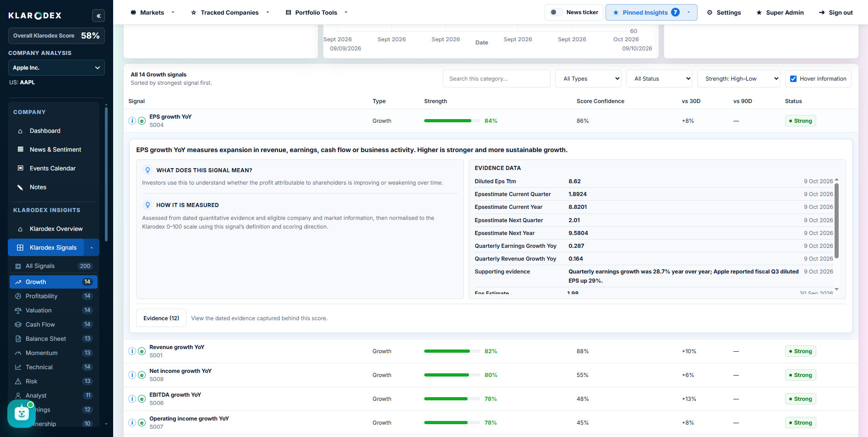
Task: Click the Evidence (12) button
Action: (161, 318)
